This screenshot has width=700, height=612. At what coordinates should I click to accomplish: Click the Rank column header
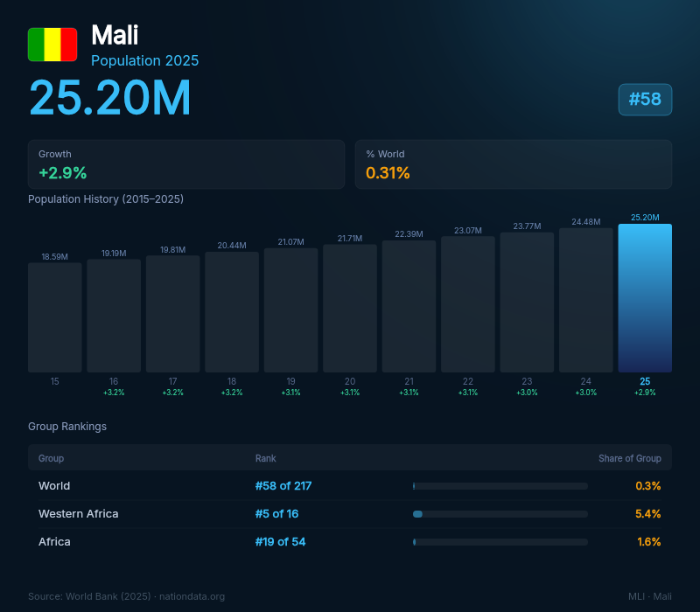pyautogui.click(x=266, y=458)
